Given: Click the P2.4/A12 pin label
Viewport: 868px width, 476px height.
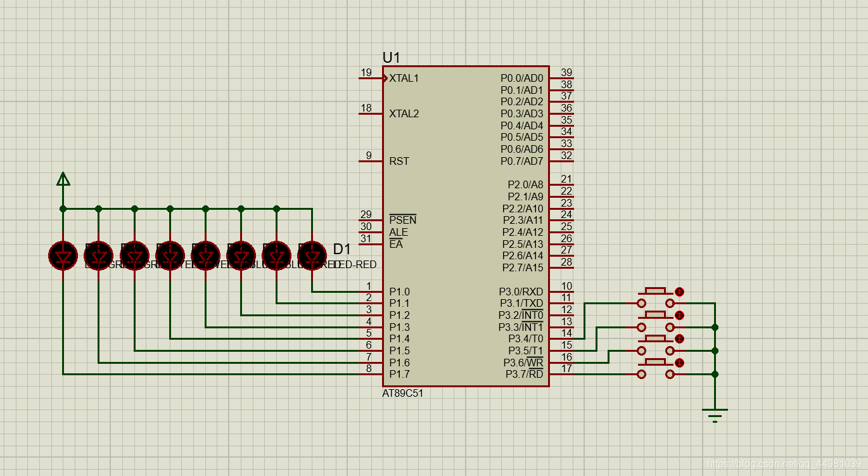Looking at the screenshot, I should click(523, 232).
